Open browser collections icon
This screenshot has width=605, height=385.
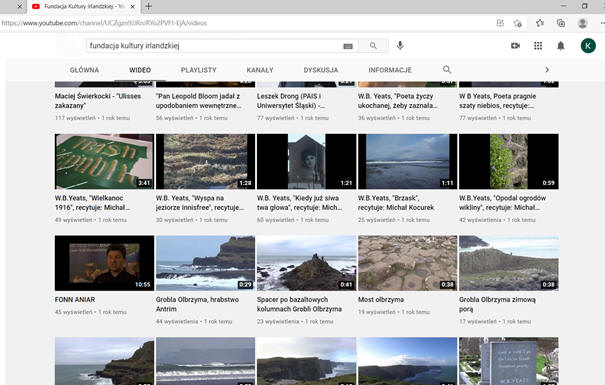561,23
